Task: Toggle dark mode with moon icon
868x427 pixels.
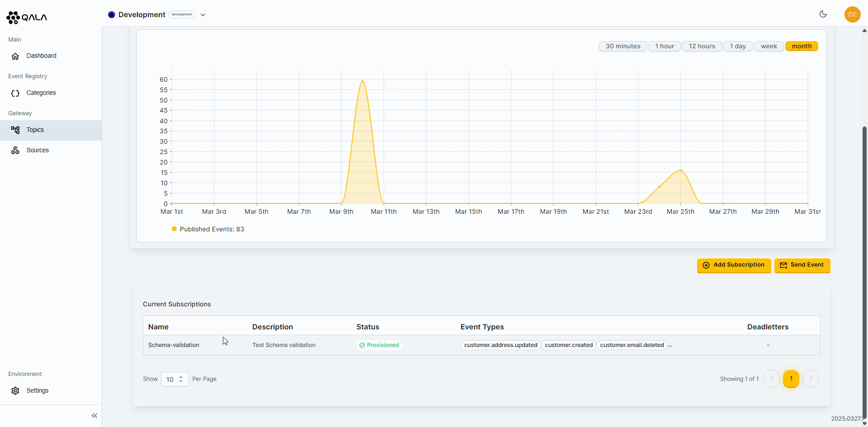Action: click(x=823, y=14)
